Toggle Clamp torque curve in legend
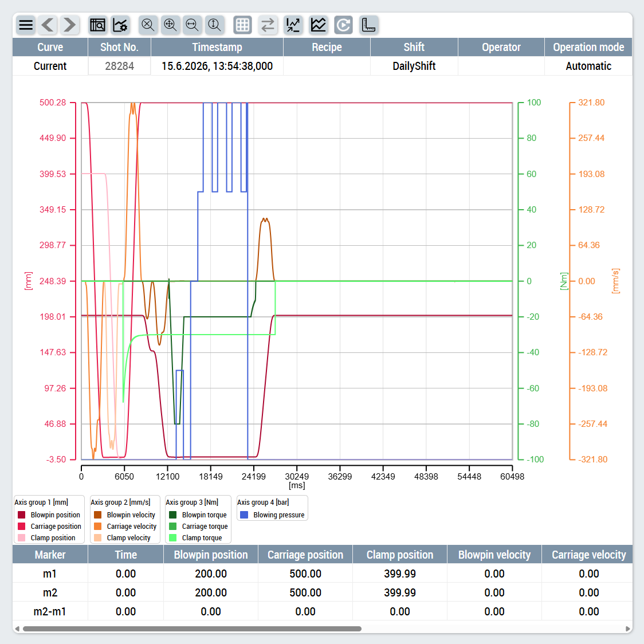This screenshot has height=644, width=644. (195, 538)
